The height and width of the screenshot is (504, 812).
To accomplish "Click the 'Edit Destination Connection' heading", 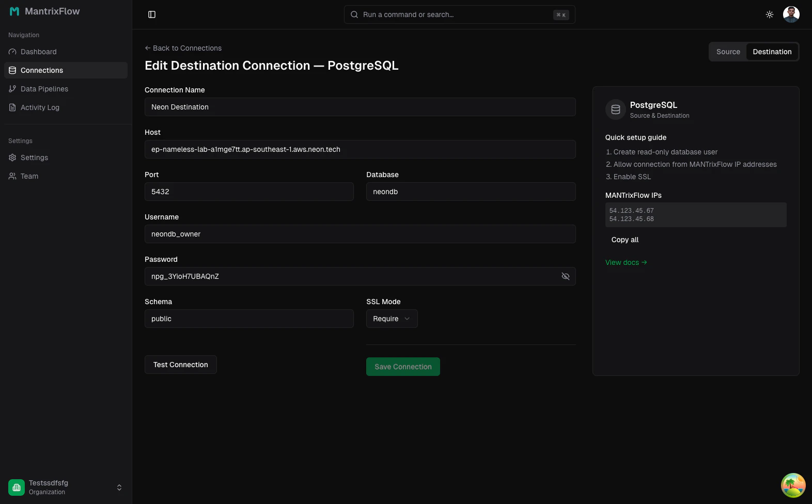I will 272,66.
